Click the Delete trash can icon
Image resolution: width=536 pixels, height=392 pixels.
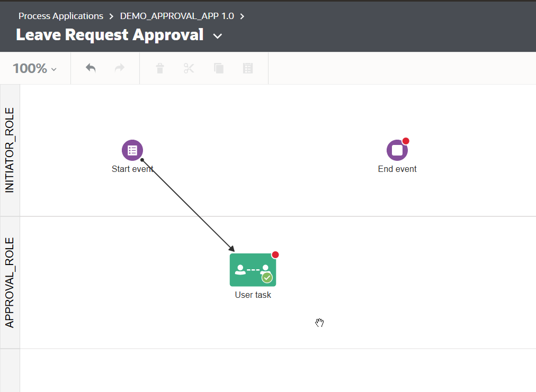coord(159,68)
